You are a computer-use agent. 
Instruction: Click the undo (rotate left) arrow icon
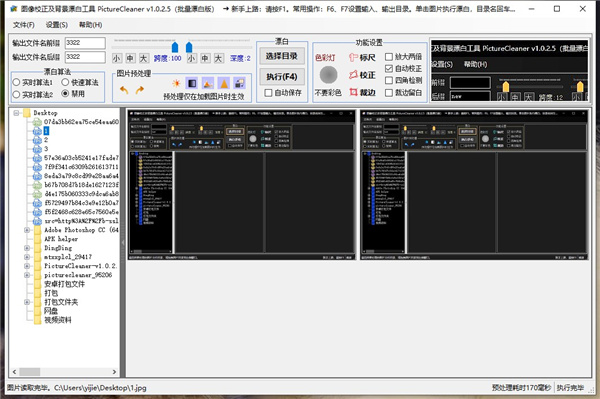[x=124, y=90]
